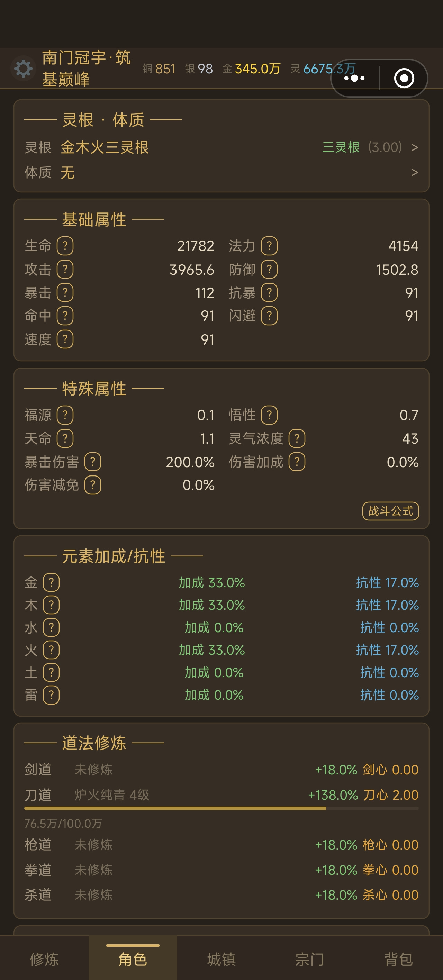This screenshot has width=443, height=980.
Task: Open help icon next to 攻击
Action: pyautogui.click(x=65, y=269)
